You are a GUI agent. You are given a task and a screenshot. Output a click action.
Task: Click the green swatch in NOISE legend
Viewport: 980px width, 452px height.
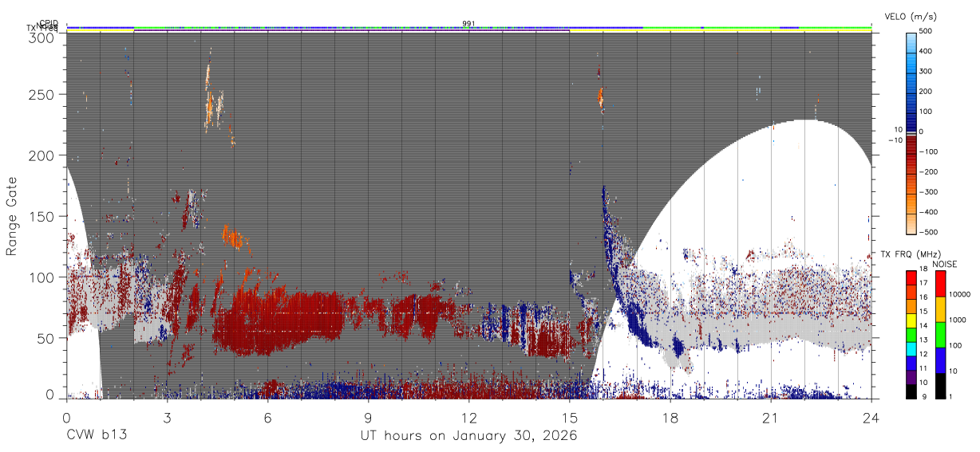939,335
